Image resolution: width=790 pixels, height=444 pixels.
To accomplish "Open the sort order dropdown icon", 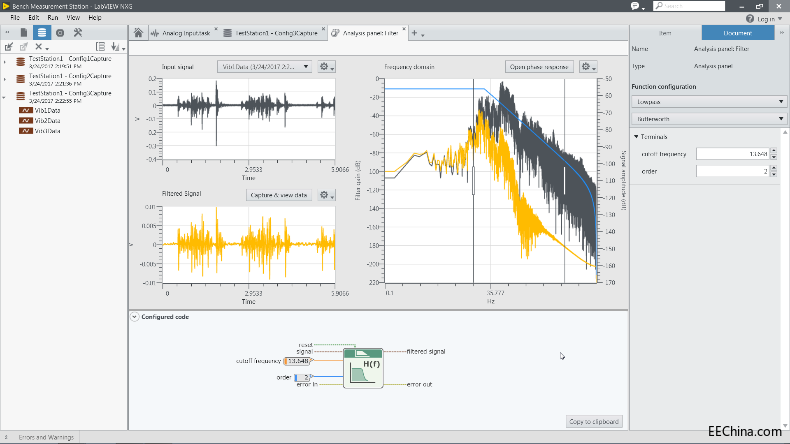I will click(x=117, y=47).
